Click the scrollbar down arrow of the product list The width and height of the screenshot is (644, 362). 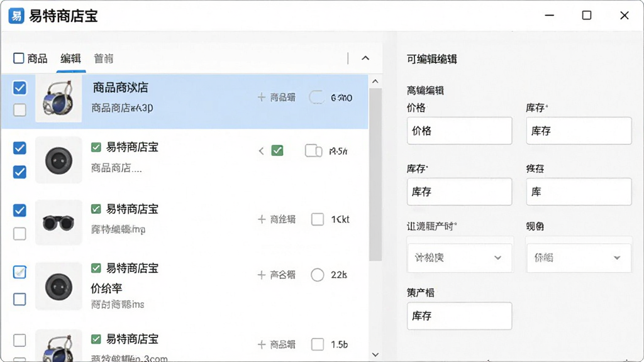pos(375,354)
